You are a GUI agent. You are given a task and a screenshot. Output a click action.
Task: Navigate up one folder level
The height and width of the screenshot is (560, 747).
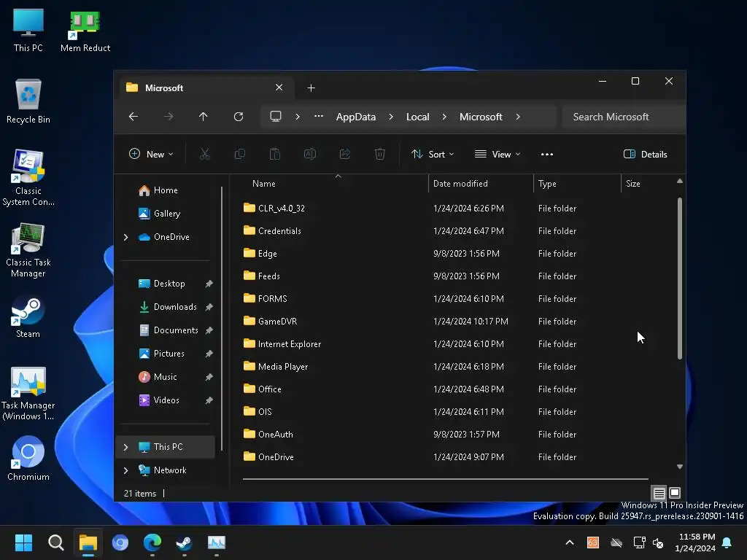[204, 117]
